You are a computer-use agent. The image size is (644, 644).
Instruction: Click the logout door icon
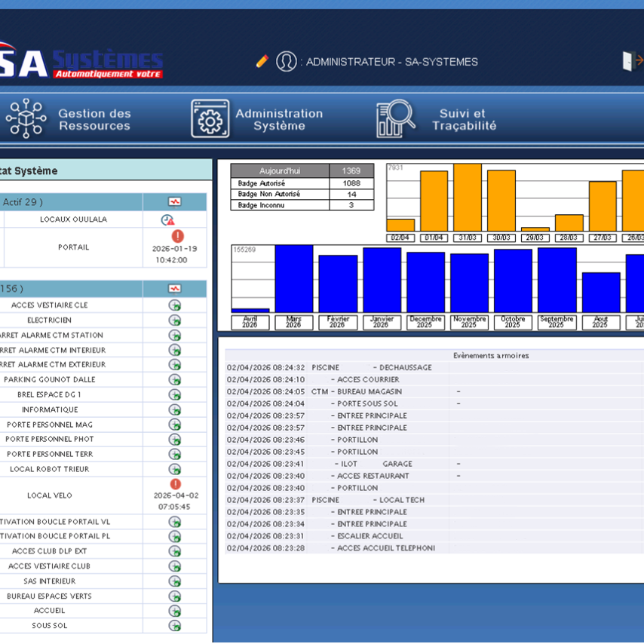click(x=631, y=61)
